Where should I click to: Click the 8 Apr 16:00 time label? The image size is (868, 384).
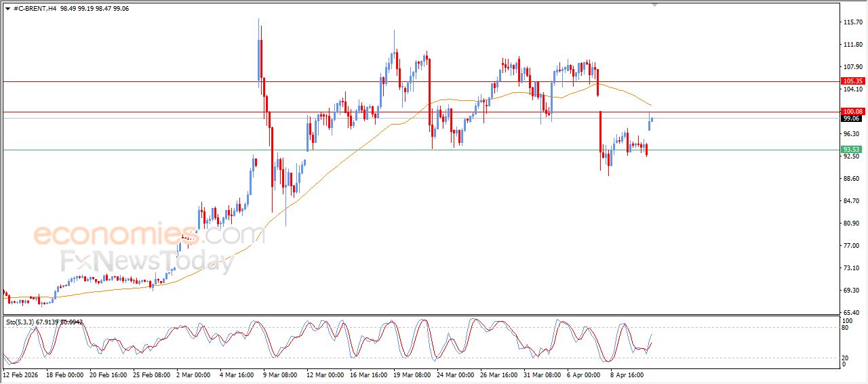[628, 374]
